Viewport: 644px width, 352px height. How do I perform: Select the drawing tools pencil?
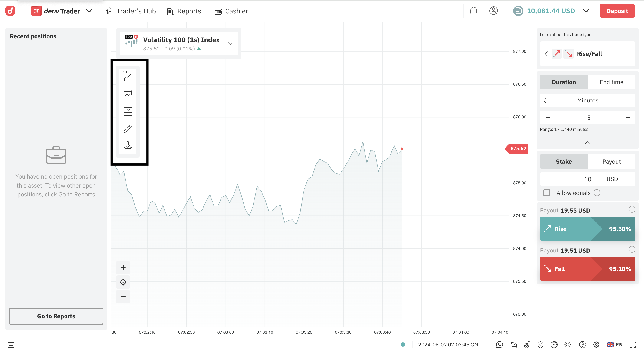(128, 129)
